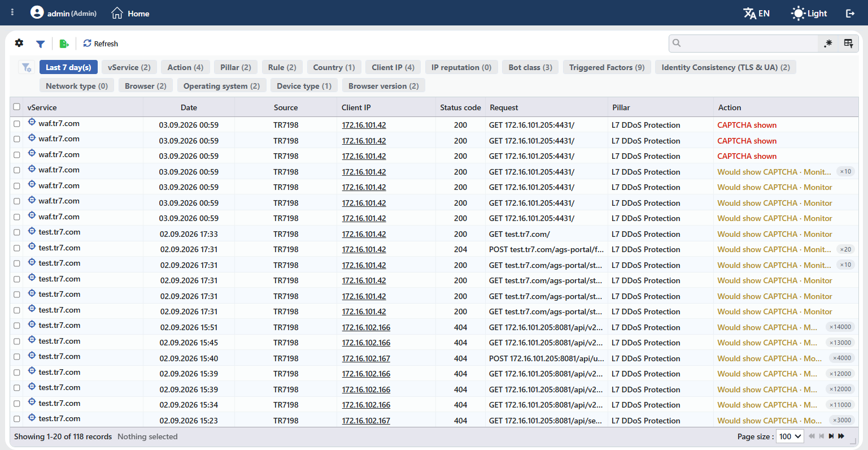This screenshot has width=868, height=450.
Task: Expand the vService (2) filter
Action: coord(129,67)
